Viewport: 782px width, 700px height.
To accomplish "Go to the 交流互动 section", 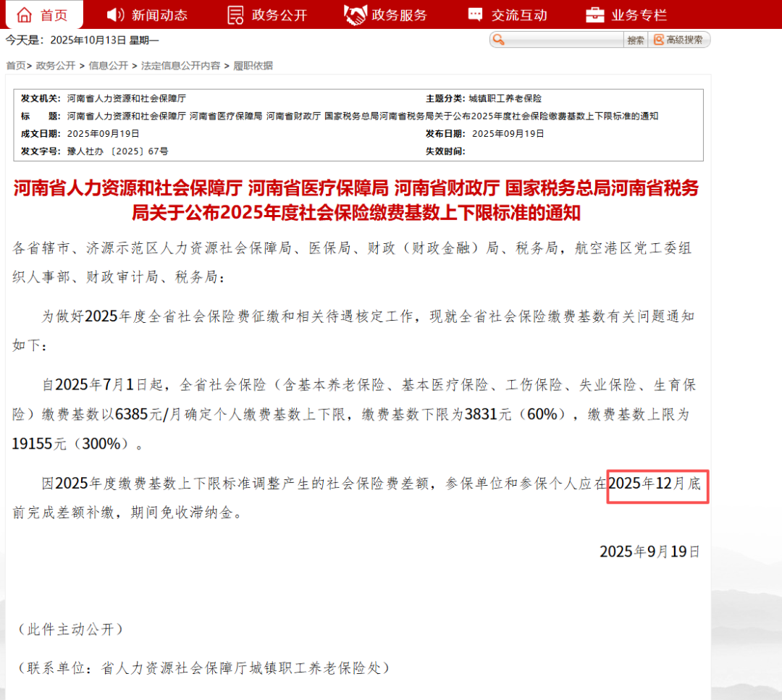I will (519, 14).
